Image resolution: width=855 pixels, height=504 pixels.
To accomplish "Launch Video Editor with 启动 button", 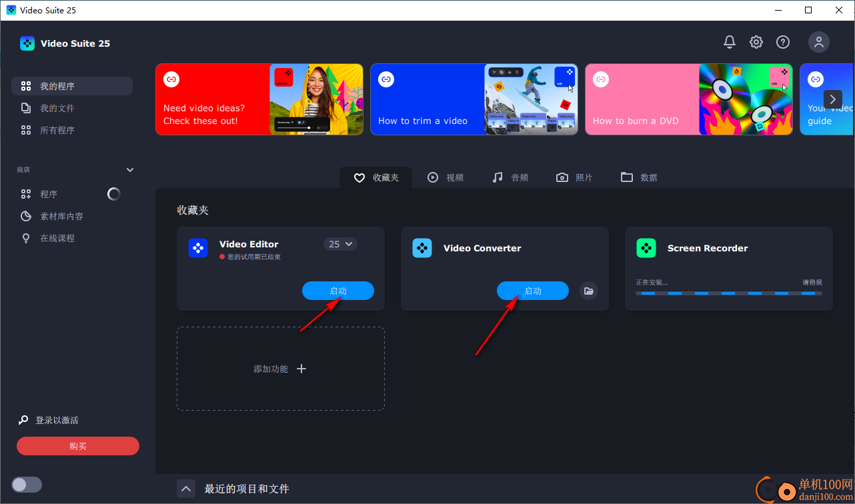I will 338,291.
